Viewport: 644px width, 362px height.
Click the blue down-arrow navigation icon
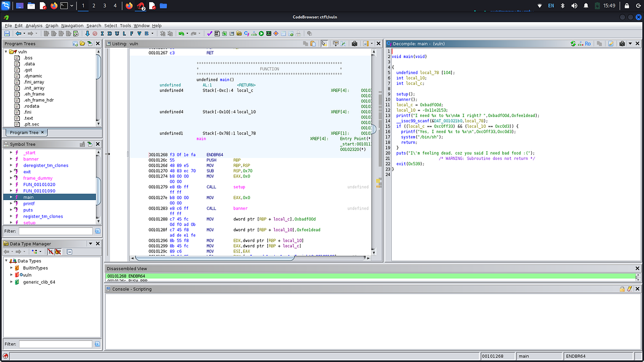[x=87, y=34]
